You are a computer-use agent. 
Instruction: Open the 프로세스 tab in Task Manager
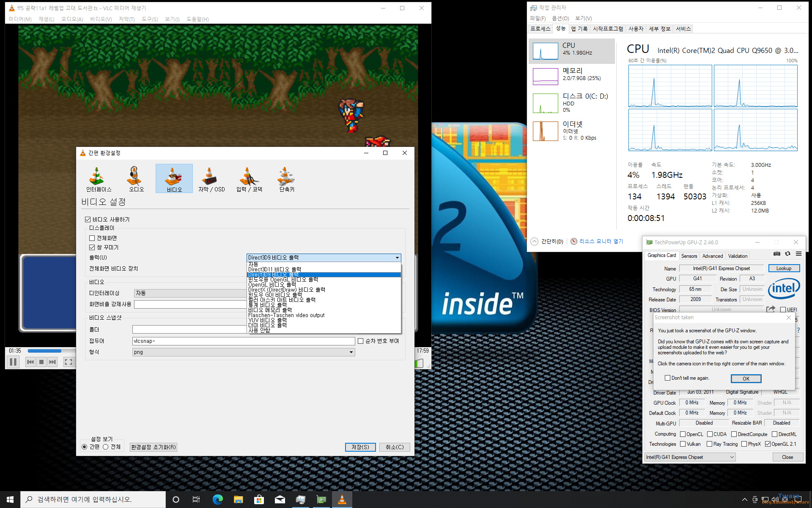(x=540, y=29)
